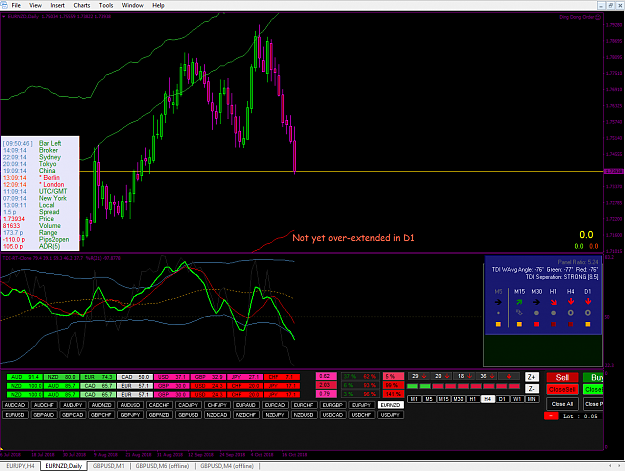The width and height of the screenshot is (625, 471).
Task: Click the red down arrow under D1
Action: (x=588, y=302)
